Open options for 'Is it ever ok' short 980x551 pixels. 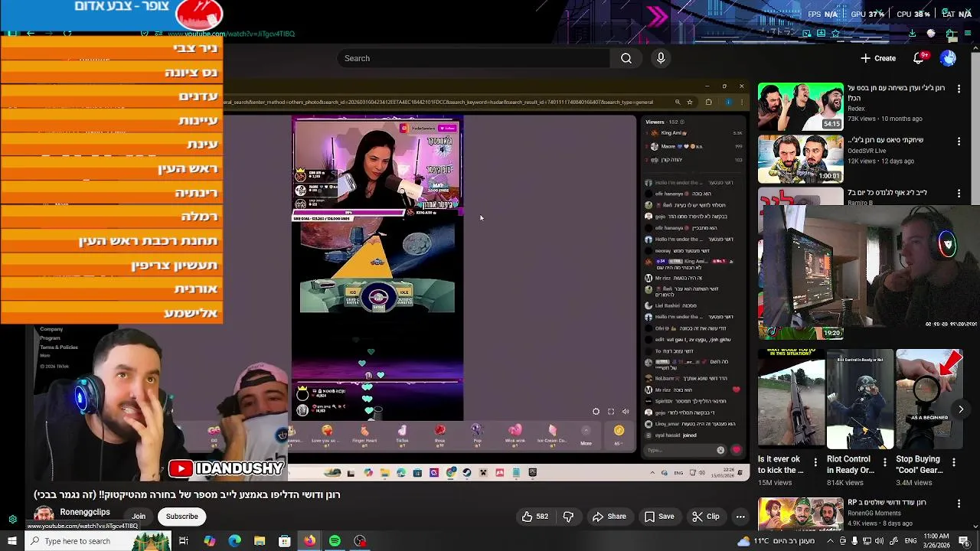coord(816,462)
